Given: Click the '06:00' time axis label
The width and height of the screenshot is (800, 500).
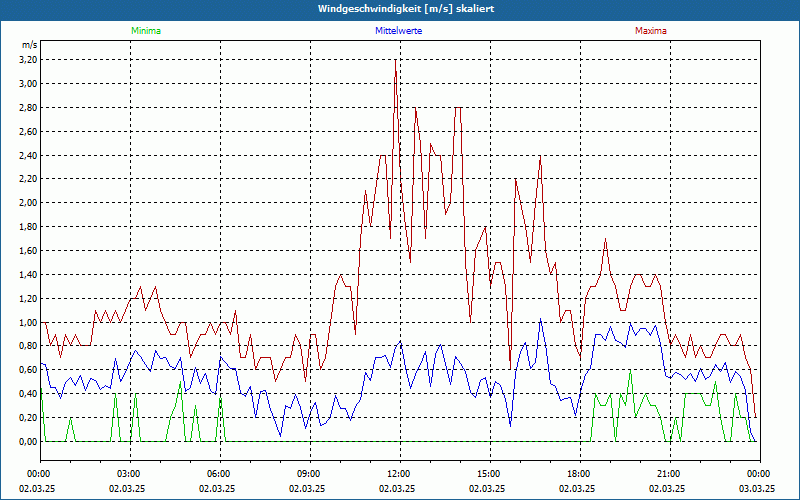Looking at the screenshot, I should (x=220, y=474).
